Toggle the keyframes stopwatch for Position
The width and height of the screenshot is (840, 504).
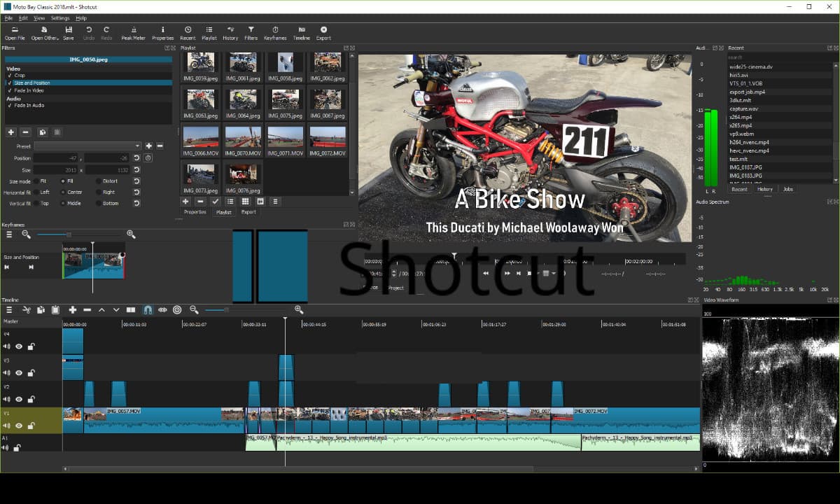pos(148,158)
